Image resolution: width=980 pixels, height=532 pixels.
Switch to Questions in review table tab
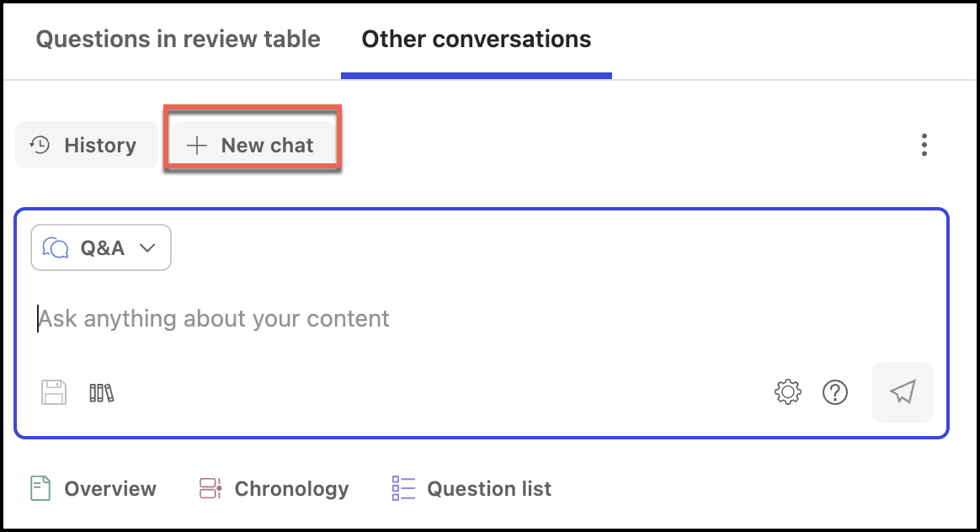pos(178,39)
